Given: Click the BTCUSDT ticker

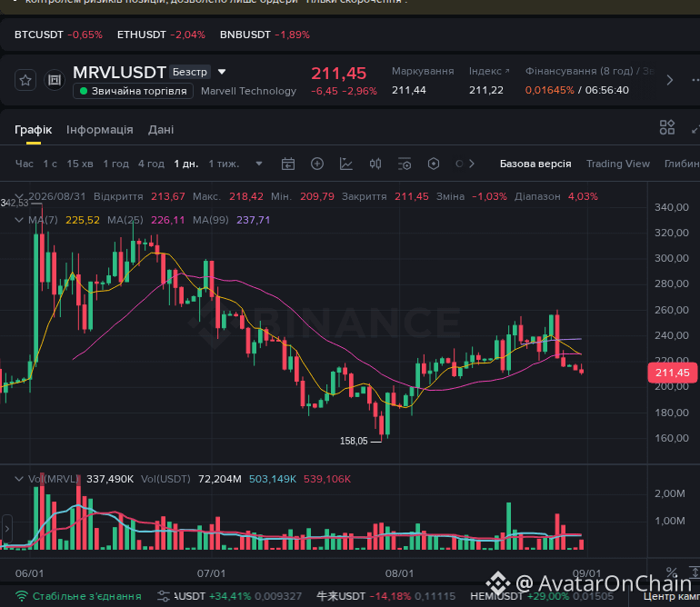Looking at the screenshot, I should coord(58,35).
